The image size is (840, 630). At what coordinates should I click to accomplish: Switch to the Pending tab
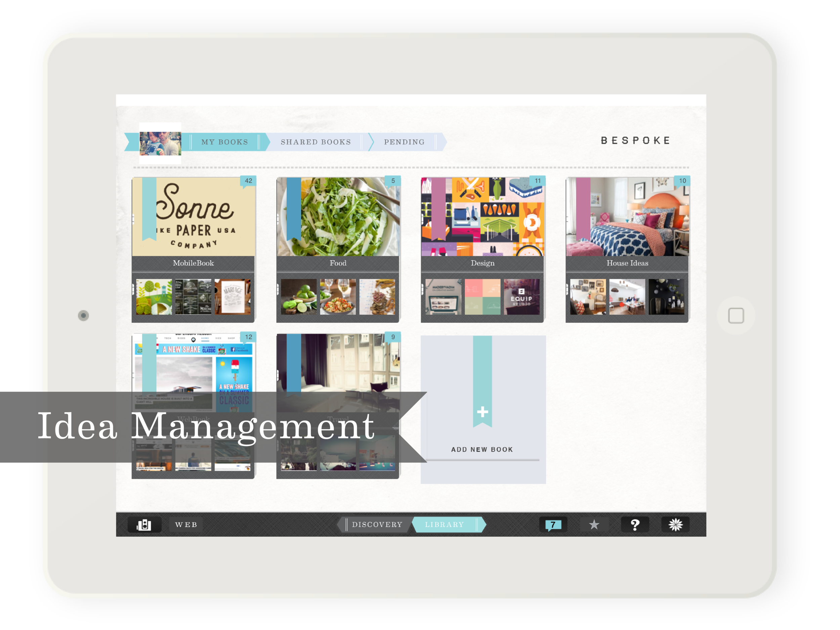(x=404, y=142)
